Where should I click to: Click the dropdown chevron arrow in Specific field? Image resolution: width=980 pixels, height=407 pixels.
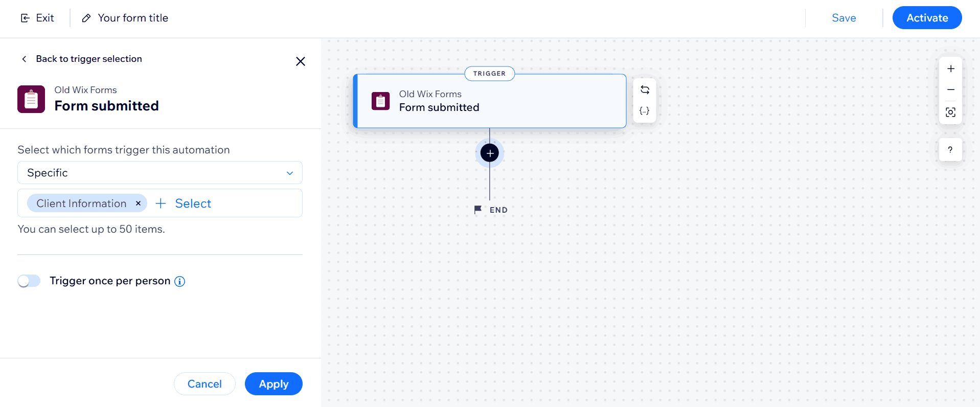(290, 173)
